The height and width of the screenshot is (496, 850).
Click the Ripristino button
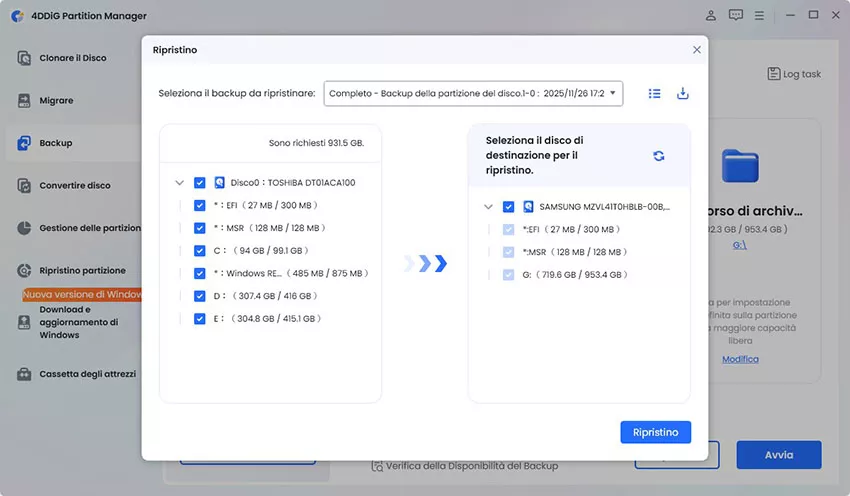655,432
